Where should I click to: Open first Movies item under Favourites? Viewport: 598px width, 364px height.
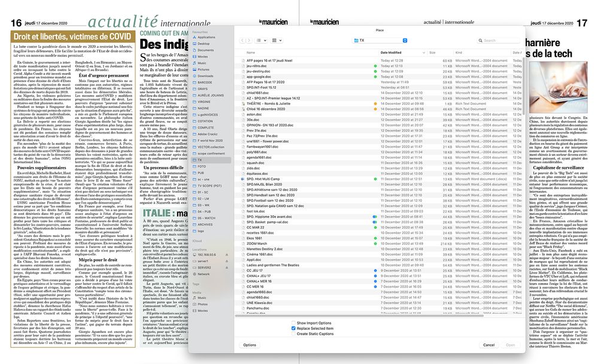[202, 57]
